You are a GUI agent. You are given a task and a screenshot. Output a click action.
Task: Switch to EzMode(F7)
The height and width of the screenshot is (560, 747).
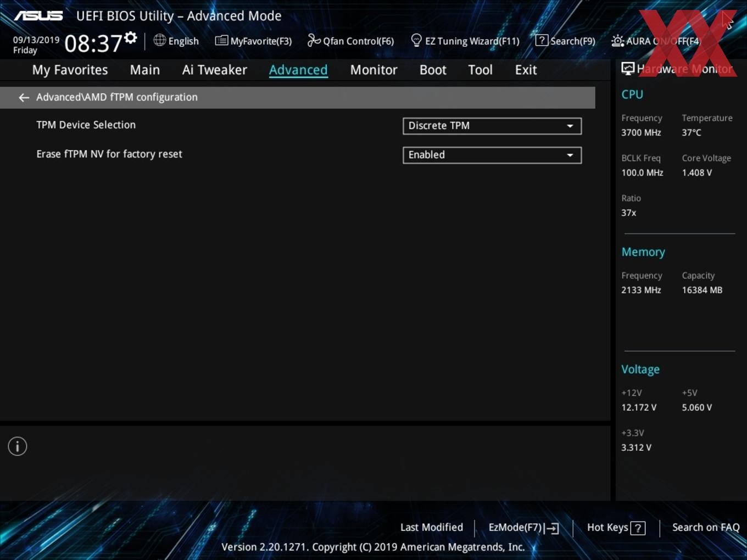pos(523,528)
